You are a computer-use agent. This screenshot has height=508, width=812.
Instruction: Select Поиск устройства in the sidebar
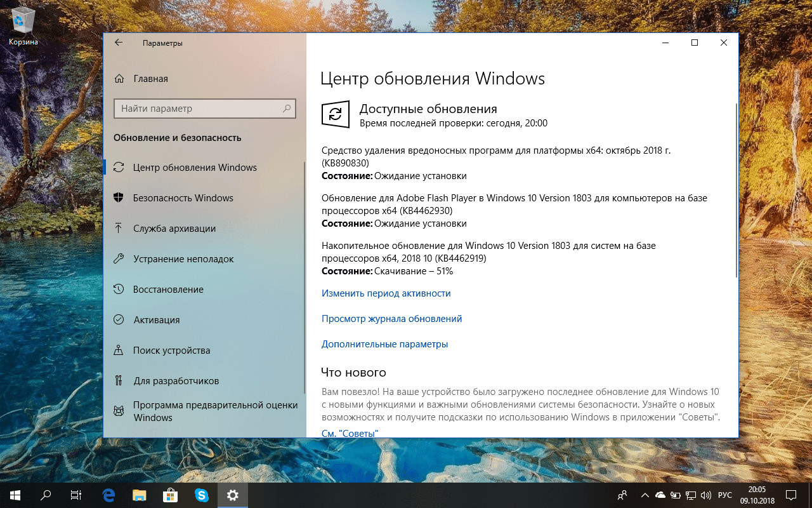pos(173,350)
